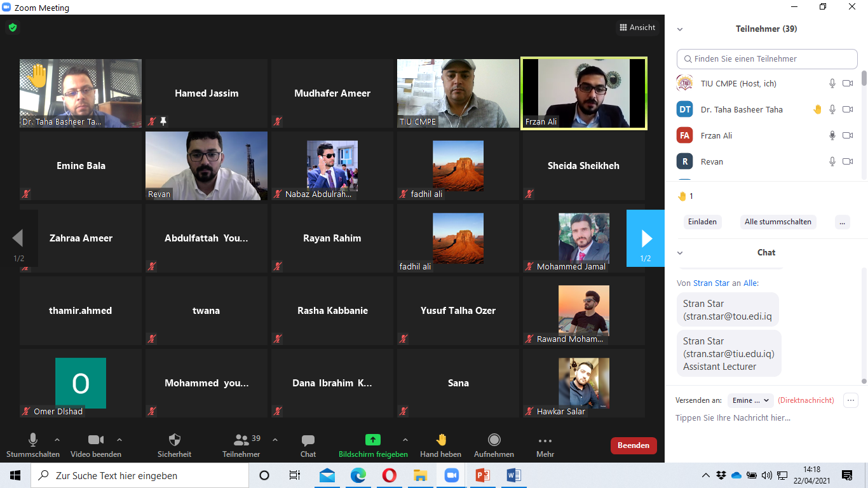Stop camera with Video beenden

pyautogui.click(x=96, y=440)
